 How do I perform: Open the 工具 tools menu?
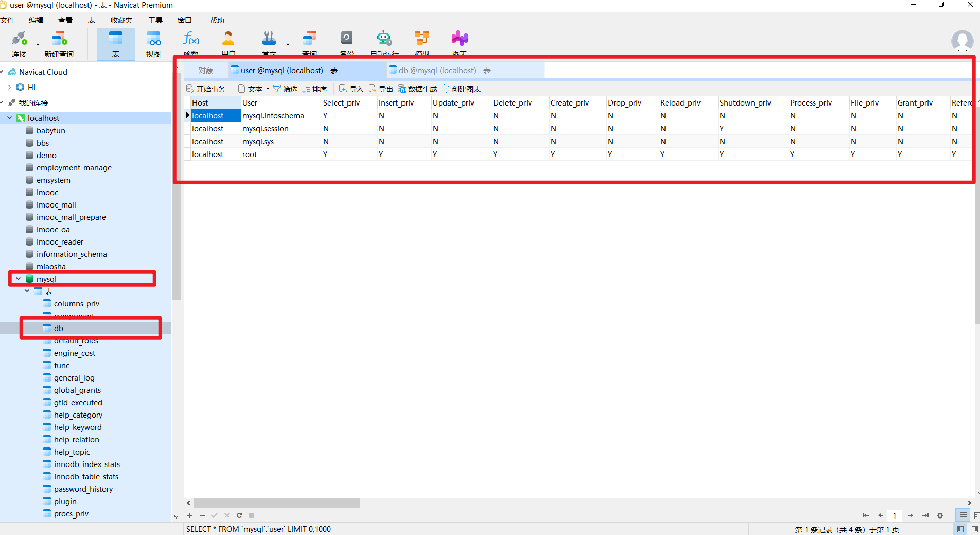coord(155,20)
